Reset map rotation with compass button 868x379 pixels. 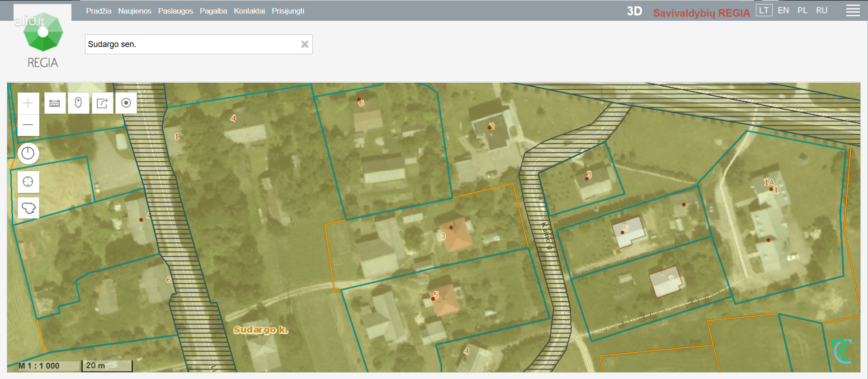tap(28, 154)
